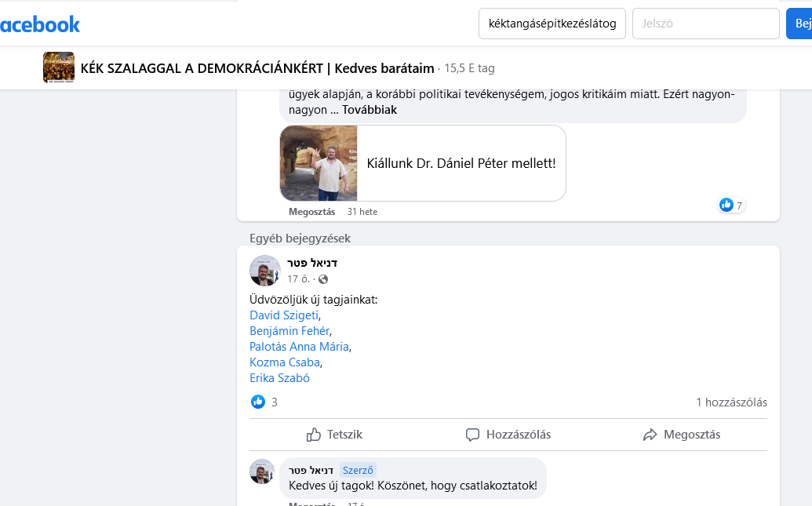Viewport: 812px width, 506px height.
Task: Click the Hozzászólás comment button
Action: 508,435
